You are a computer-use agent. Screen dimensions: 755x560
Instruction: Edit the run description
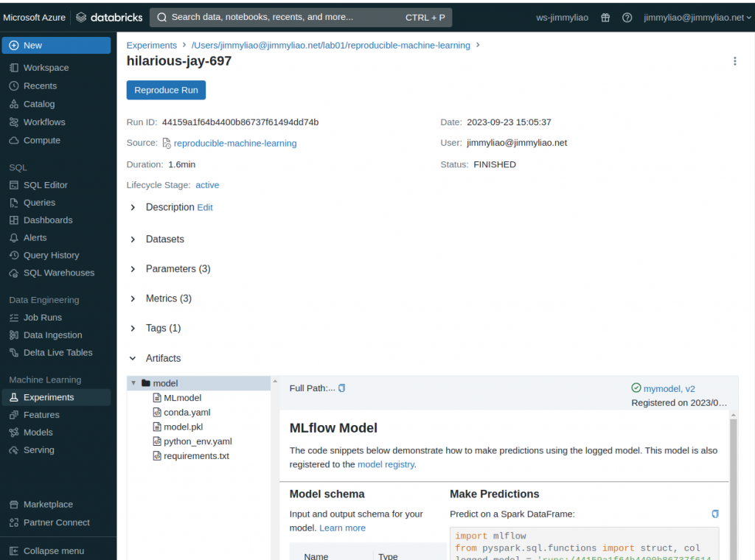(x=205, y=207)
